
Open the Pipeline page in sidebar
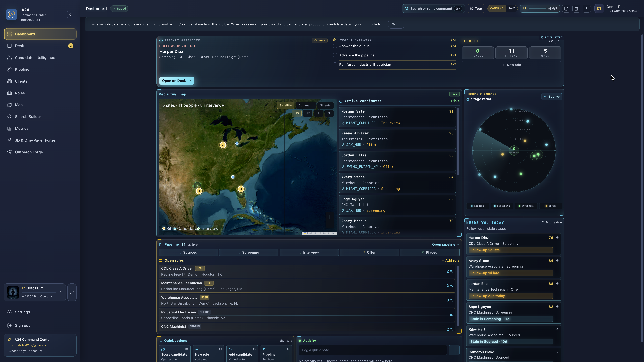(x=40, y=69)
